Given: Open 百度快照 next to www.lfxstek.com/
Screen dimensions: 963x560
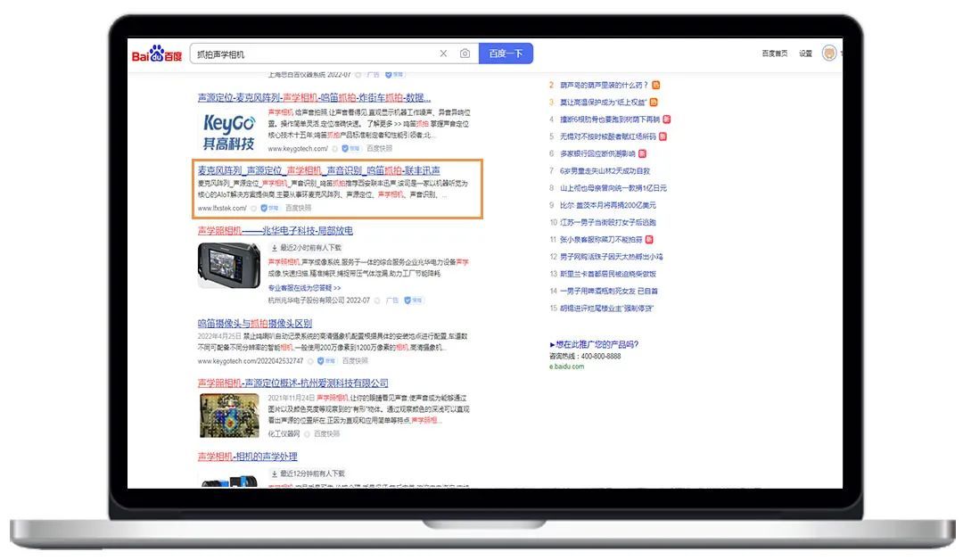Looking at the screenshot, I should 299,208.
